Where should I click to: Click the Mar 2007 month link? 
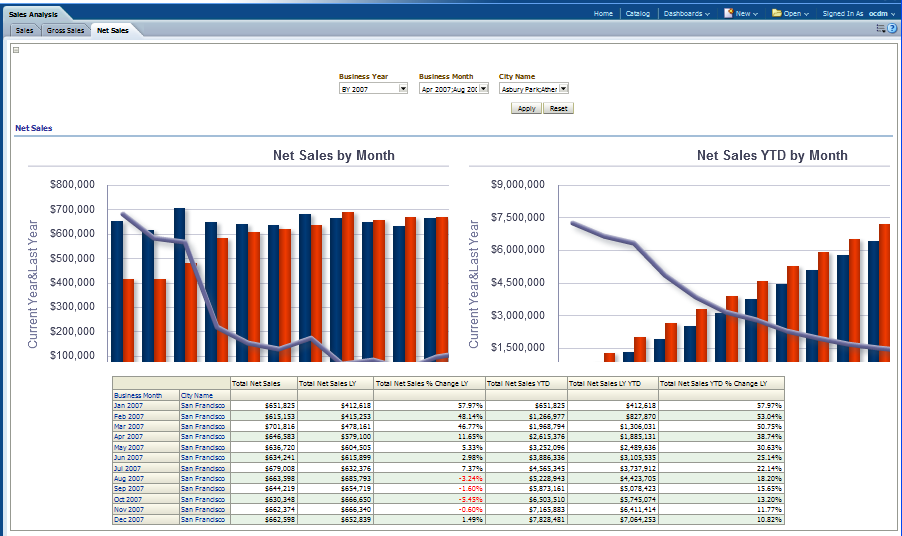[x=129, y=427]
